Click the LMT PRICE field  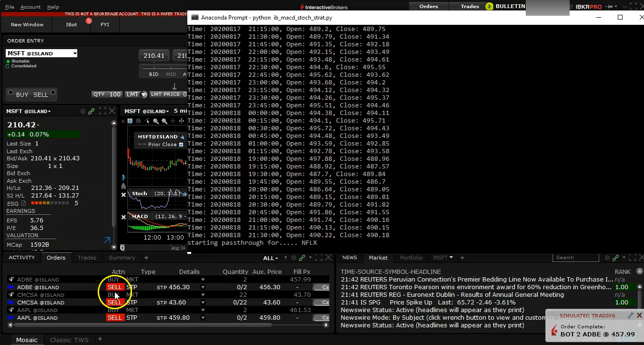[169, 94]
